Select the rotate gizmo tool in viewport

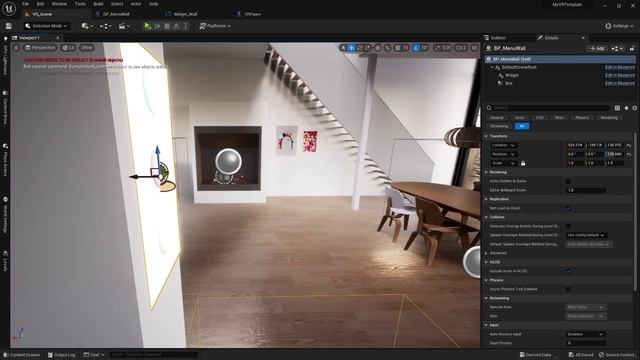click(x=359, y=48)
